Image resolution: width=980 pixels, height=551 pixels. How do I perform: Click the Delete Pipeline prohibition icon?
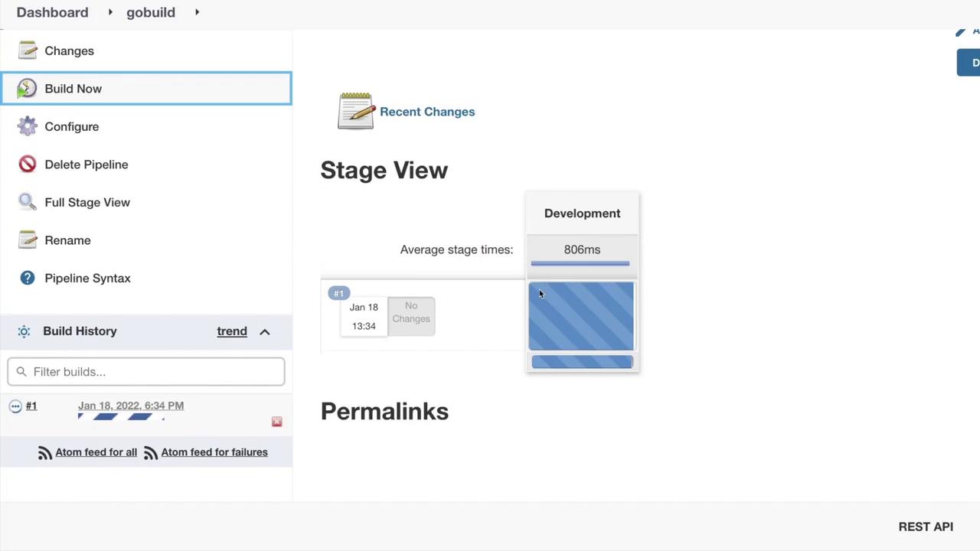point(28,165)
